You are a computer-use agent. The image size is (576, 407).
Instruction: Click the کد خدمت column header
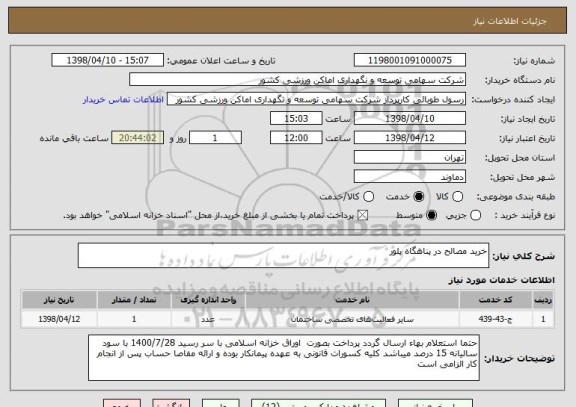point(496,300)
